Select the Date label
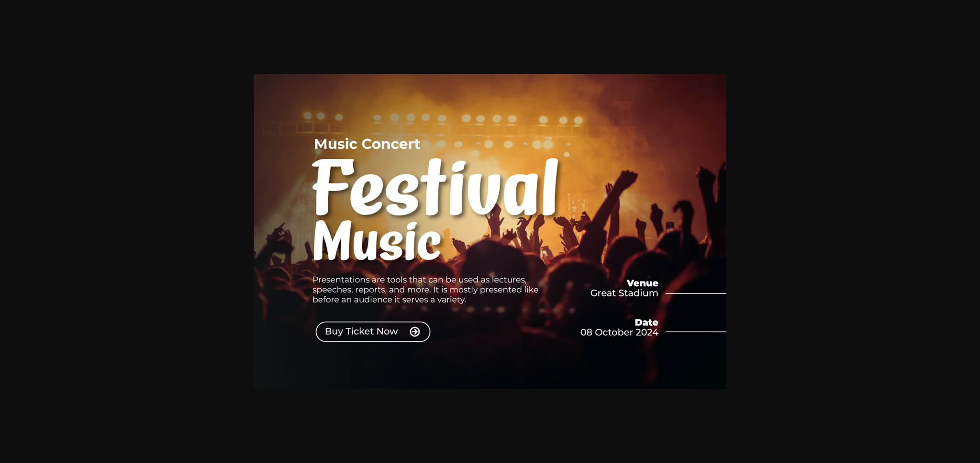Viewport: 980px width, 463px height. pyautogui.click(x=646, y=322)
